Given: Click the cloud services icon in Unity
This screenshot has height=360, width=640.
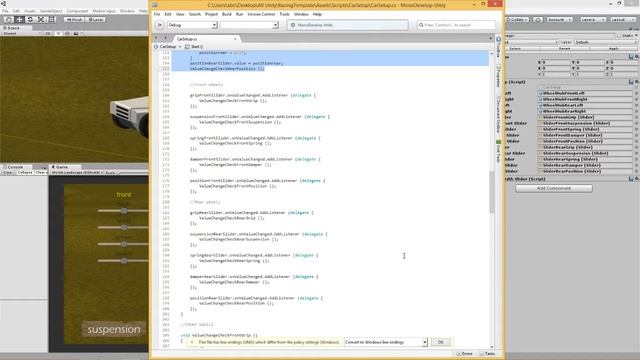Looking at the screenshot, I should 538,20.
